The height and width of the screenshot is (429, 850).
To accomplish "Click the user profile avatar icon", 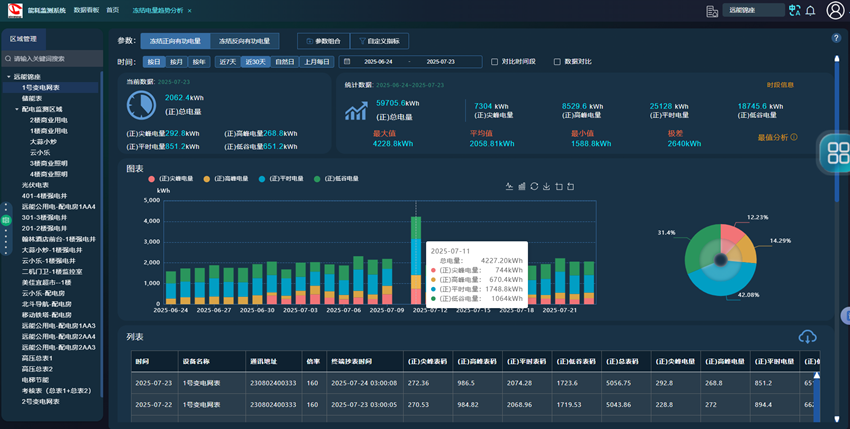I will click(836, 11).
